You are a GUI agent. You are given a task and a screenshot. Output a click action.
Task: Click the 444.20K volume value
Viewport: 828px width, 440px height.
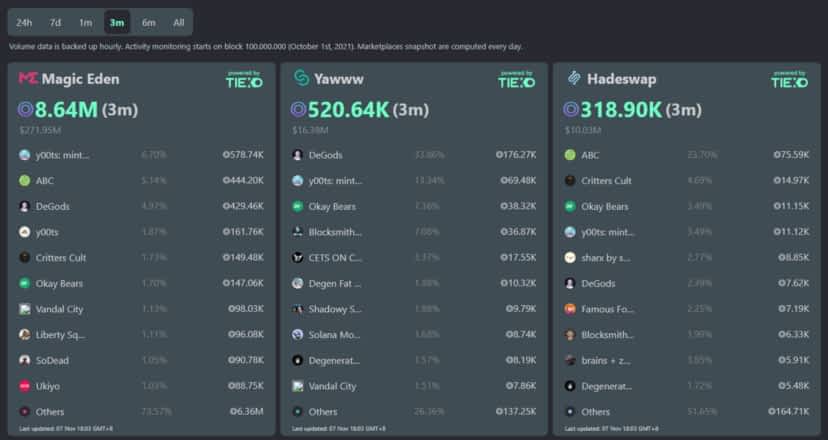(x=243, y=181)
